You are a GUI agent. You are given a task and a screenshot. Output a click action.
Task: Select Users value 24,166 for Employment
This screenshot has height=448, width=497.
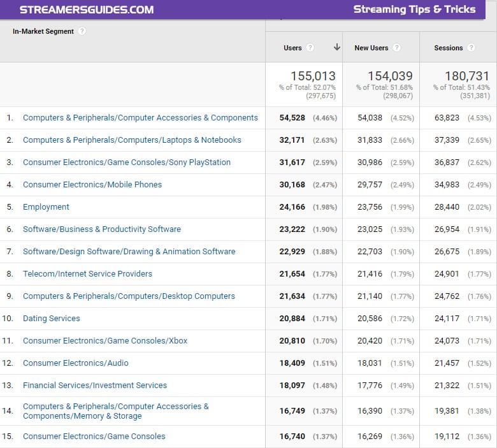click(292, 207)
